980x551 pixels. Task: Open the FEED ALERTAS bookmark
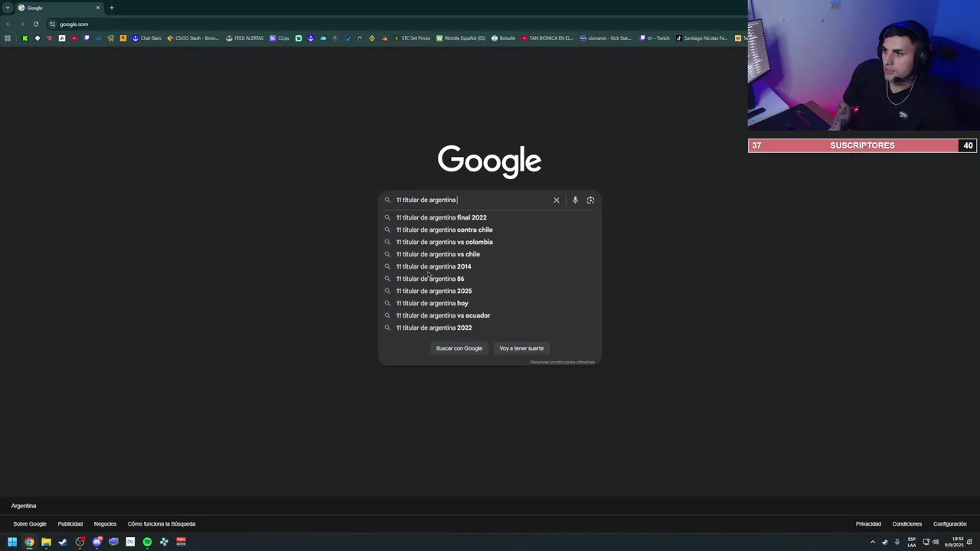[x=245, y=38]
